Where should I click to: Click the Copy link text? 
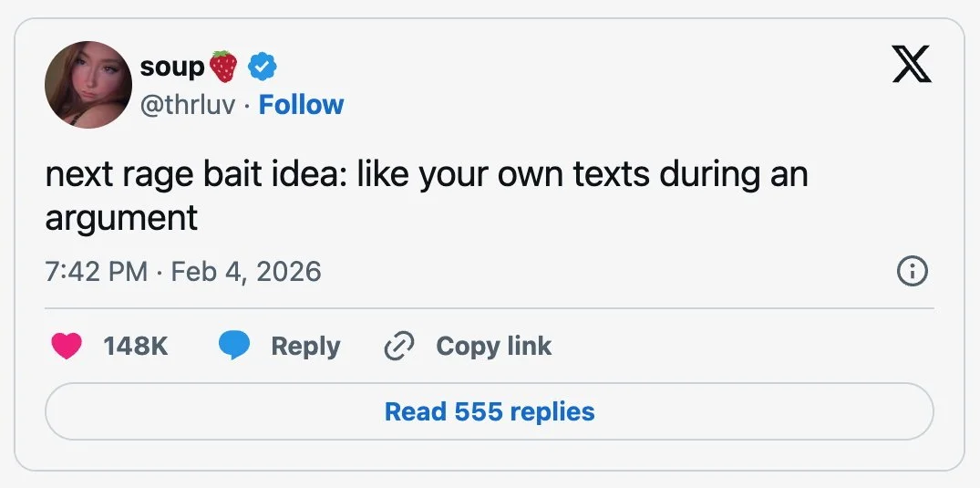[493, 346]
